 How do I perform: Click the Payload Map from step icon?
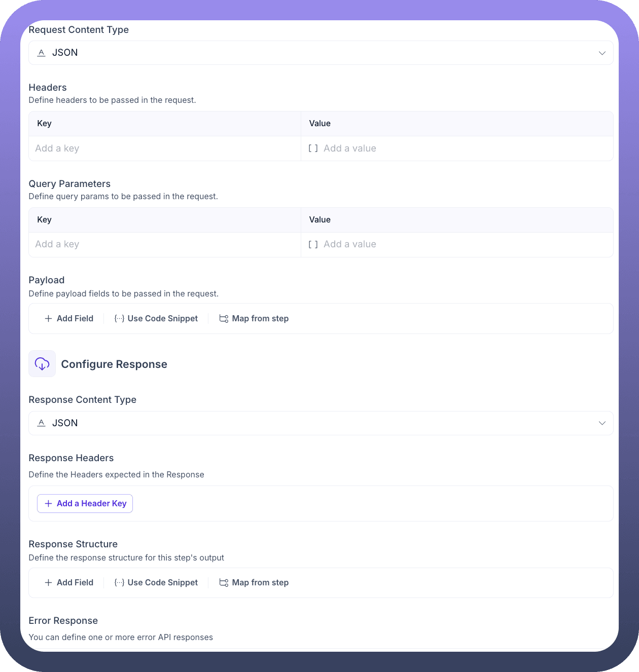(x=224, y=319)
